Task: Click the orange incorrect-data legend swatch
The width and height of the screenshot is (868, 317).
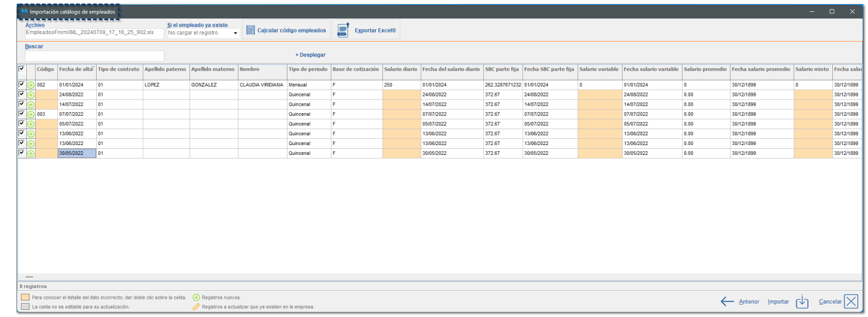Action: coord(25,297)
